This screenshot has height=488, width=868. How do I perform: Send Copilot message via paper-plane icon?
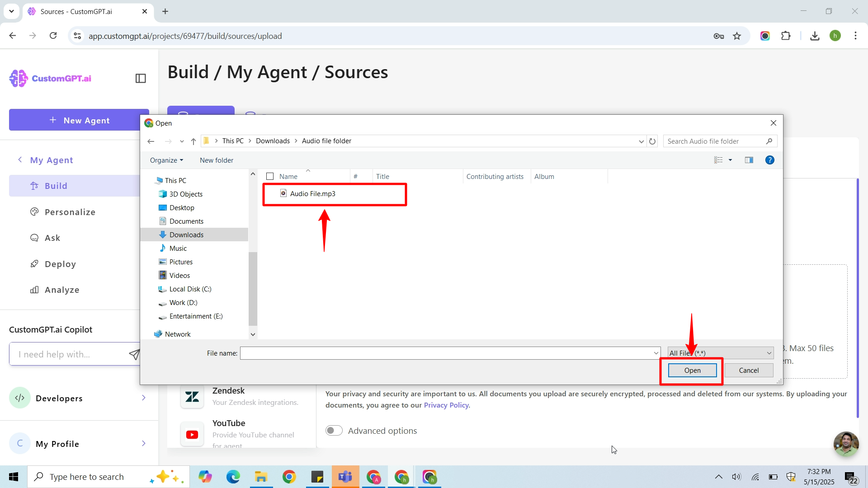(134, 354)
